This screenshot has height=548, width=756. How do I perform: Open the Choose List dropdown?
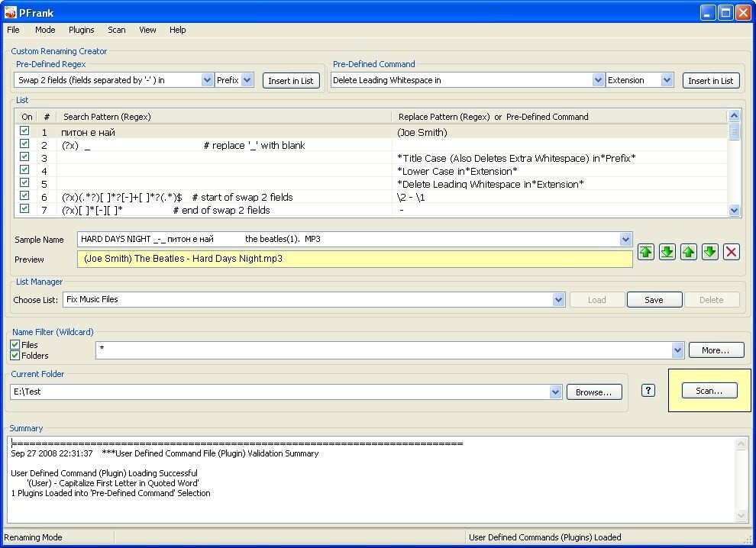(x=558, y=299)
